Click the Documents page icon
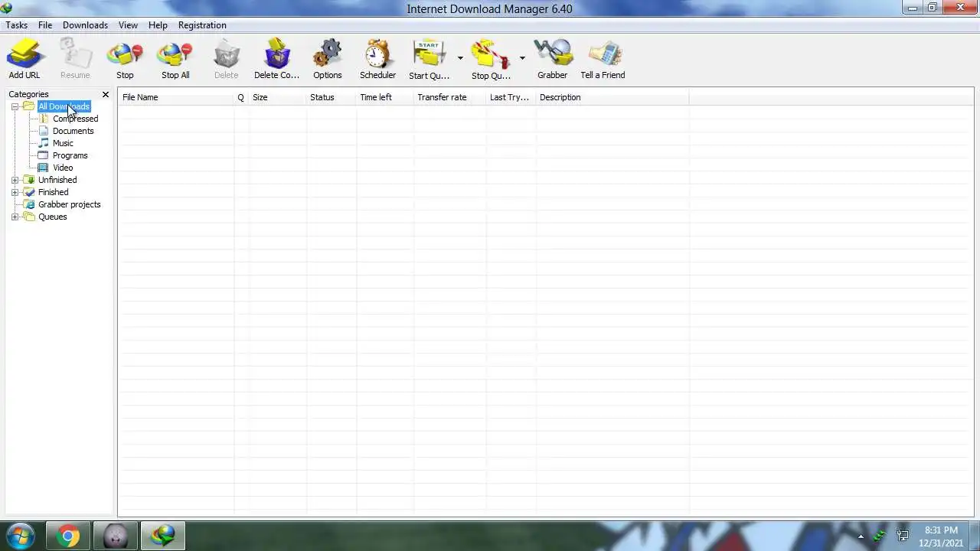 [44, 131]
